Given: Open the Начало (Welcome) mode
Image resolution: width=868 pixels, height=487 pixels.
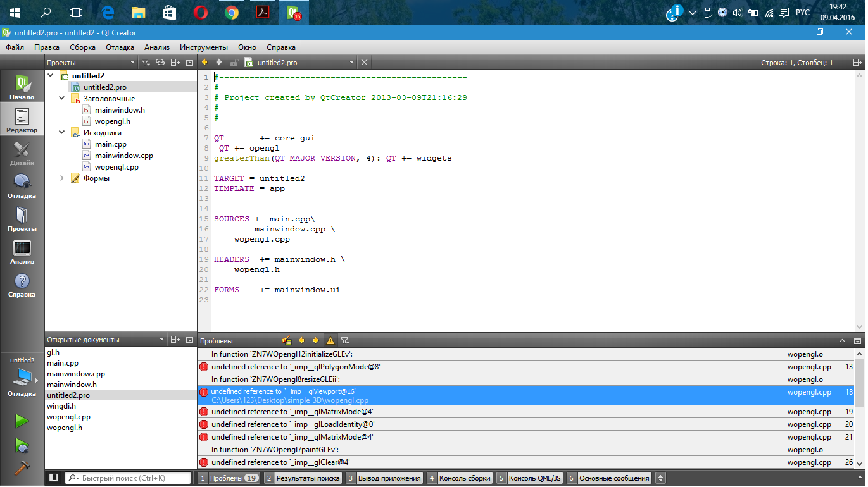Looking at the screenshot, I should point(22,86).
